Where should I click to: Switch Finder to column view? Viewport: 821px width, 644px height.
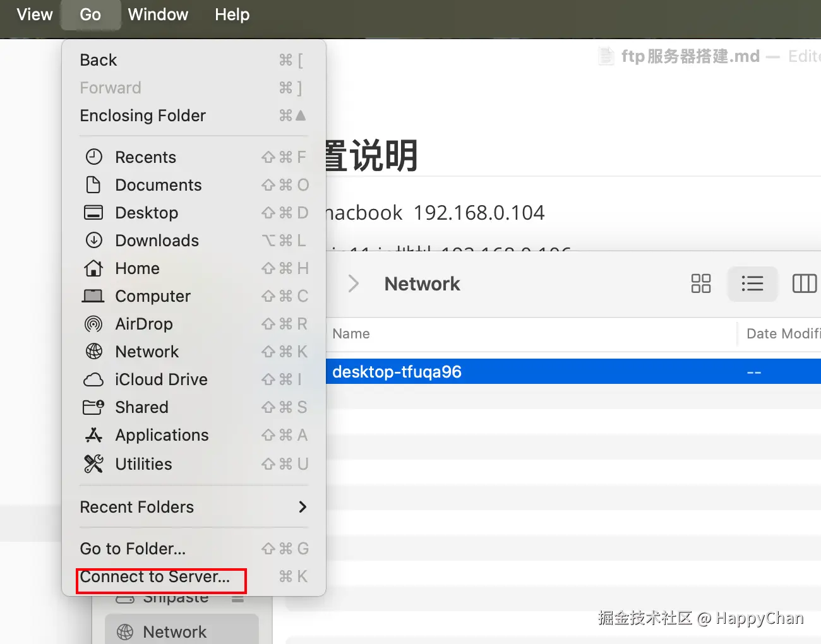pyautogui.click(x=805, y=283)
